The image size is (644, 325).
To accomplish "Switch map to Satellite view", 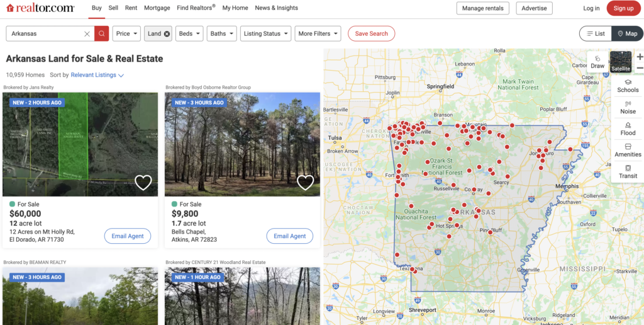I will click(x=621, y=62).
